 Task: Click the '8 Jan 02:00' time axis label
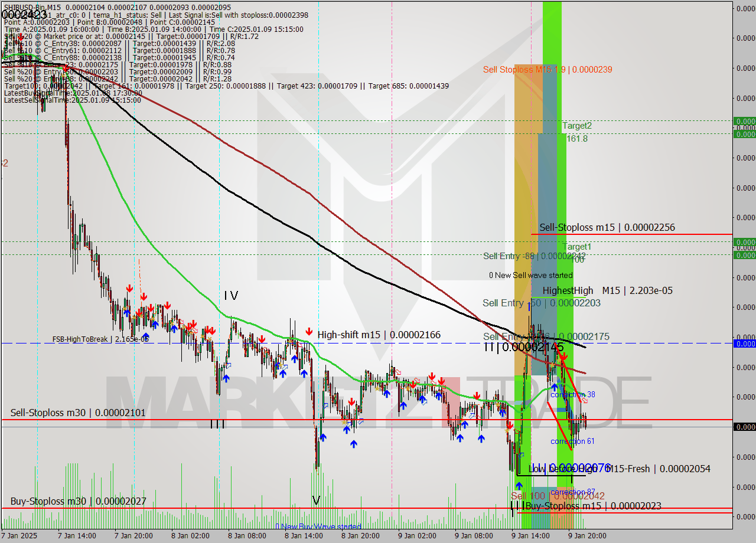tap(190, 536)
